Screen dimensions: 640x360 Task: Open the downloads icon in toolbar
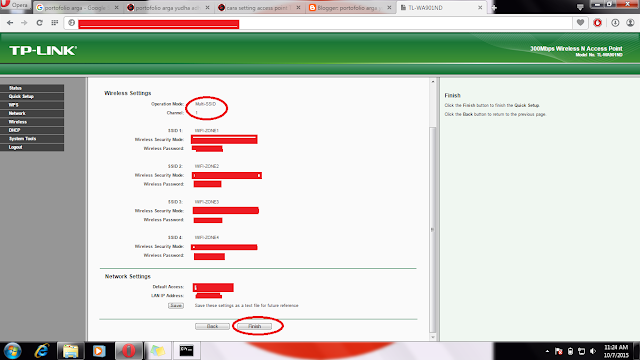pos(615,23)
